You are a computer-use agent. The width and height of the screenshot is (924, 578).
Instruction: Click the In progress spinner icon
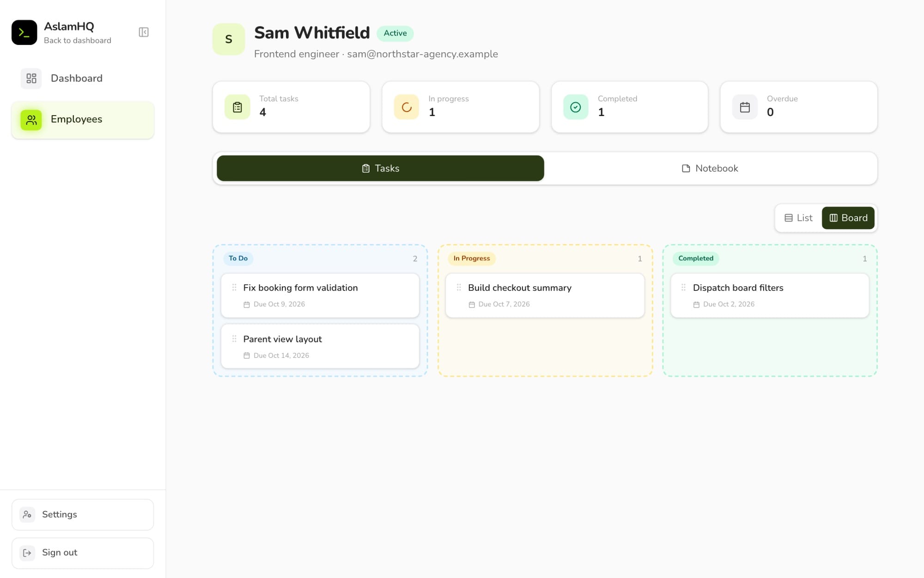tap(407, 107)
